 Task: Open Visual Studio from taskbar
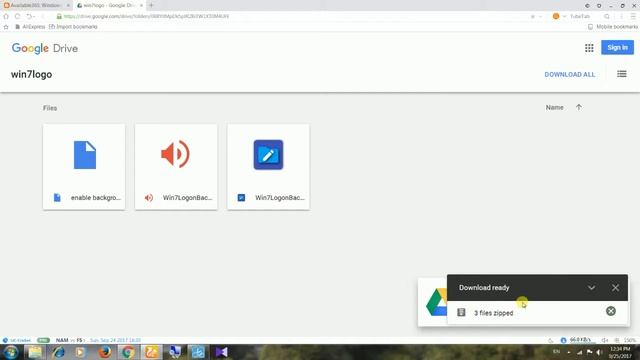tap(222, 352)
